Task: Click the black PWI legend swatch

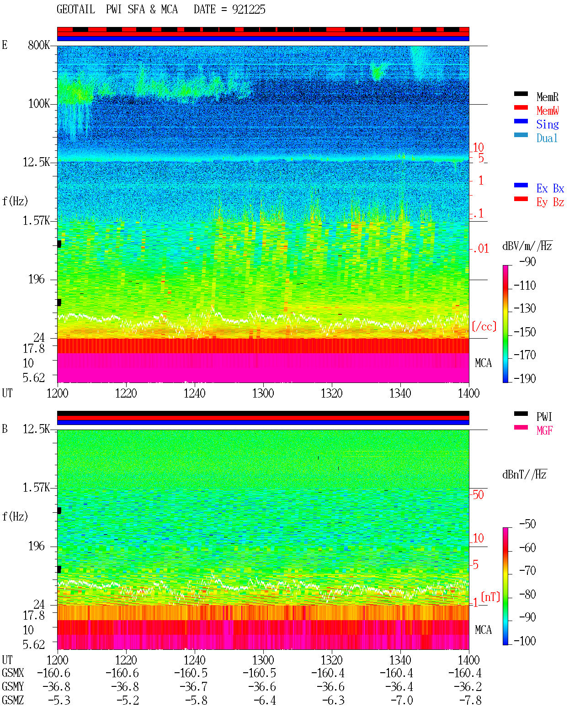Action: pyautogui.click(x=521, y=414)
